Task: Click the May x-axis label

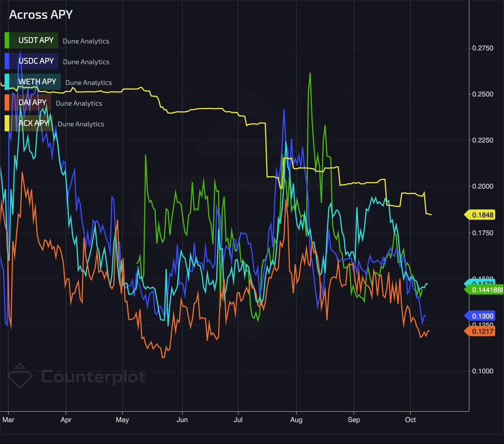Action: tap(122, 420)
